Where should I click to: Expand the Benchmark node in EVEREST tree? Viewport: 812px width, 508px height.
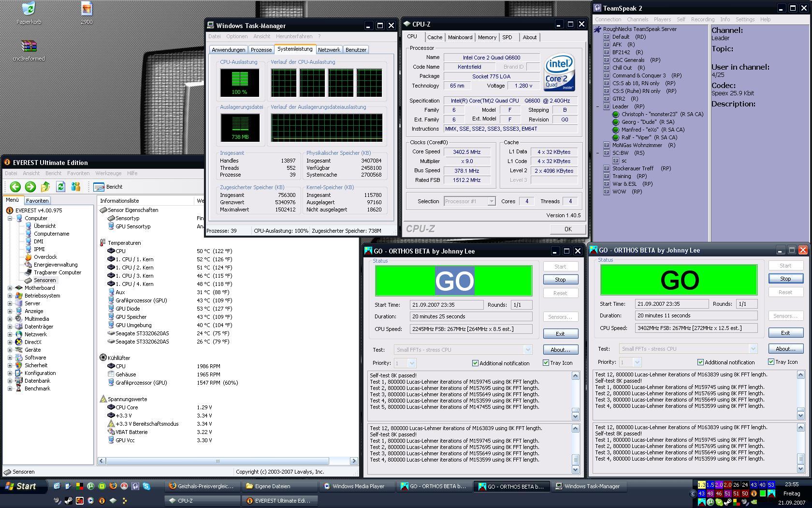click(x=10, y=388)
